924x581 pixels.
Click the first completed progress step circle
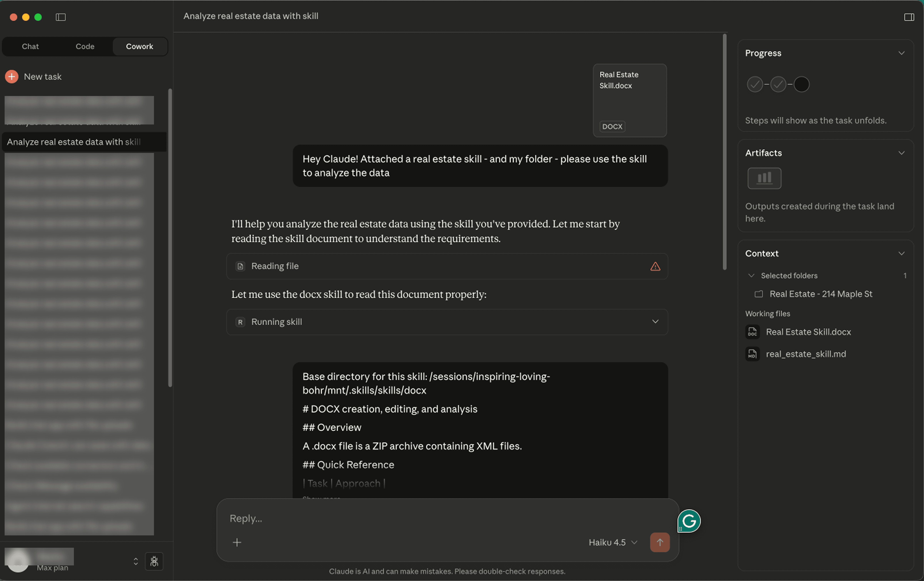click(x=754, y=84)
